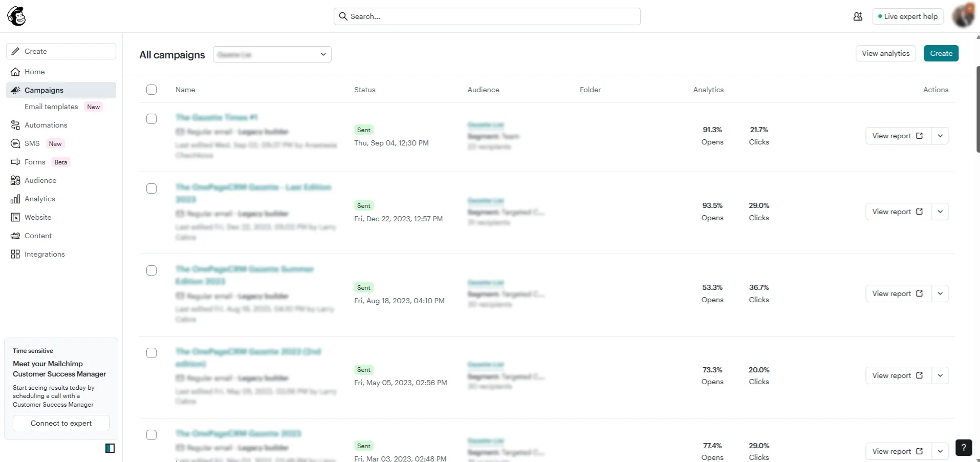Click the Content sidebar icon

coord(15,236)
